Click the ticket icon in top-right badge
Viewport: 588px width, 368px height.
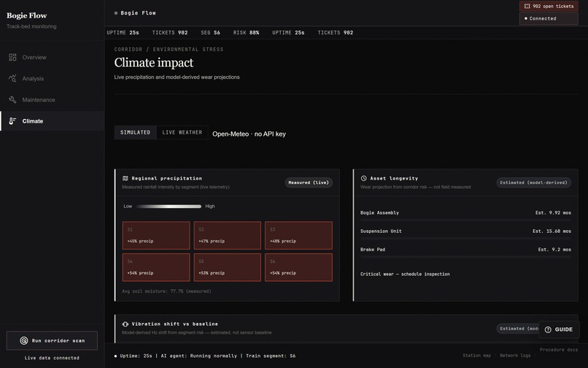pyautogui.click(x=527, y=7)
